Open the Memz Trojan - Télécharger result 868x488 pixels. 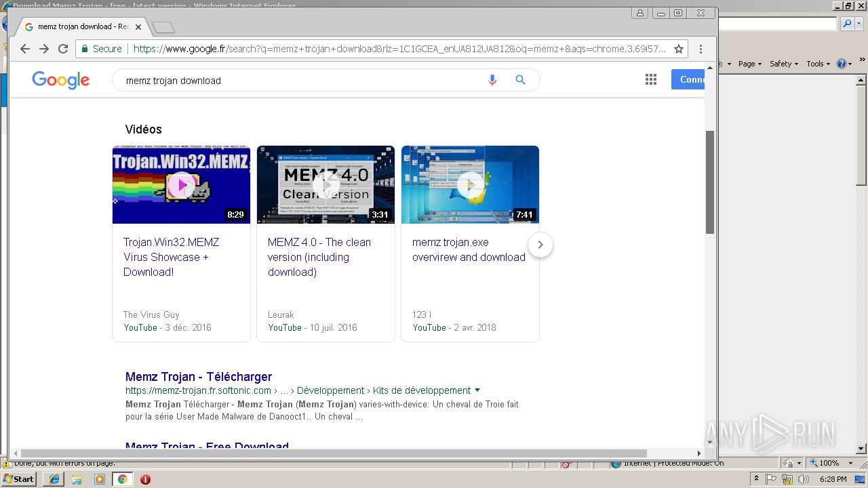[199, 377]
